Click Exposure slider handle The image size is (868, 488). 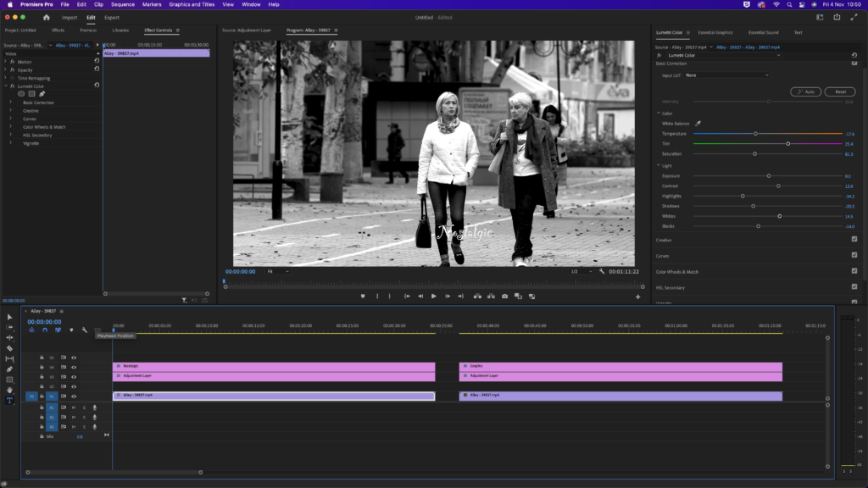769,176
